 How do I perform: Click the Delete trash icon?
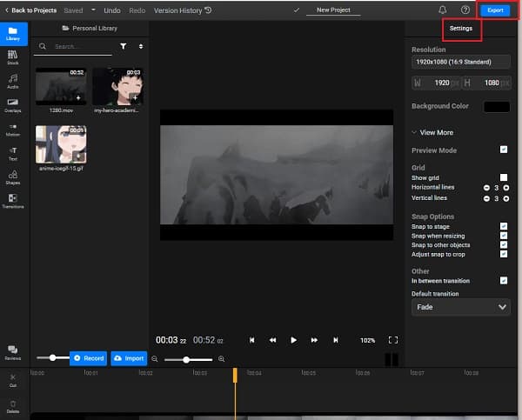13,406
